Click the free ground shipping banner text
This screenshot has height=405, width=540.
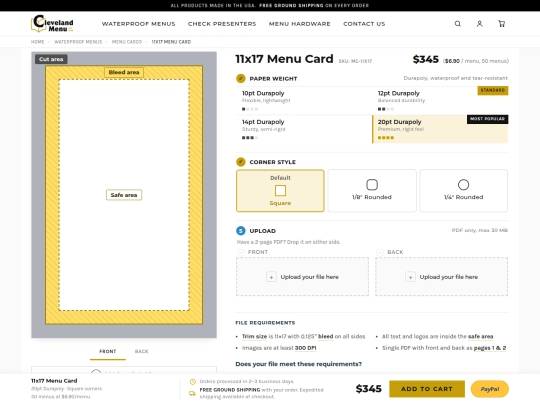[270, 6]
